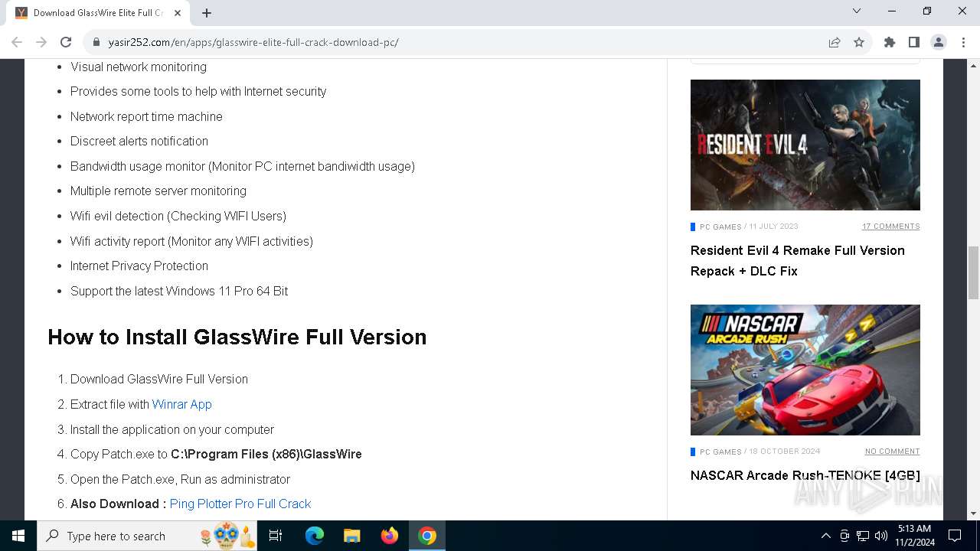Open the Chrome profile avatar
Viewport: 980px width, 551px height.
pos(939,42)
